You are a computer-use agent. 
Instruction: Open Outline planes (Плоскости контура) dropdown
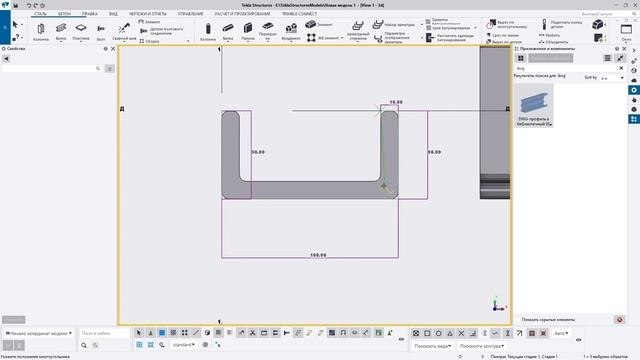[x=482, y=346]
